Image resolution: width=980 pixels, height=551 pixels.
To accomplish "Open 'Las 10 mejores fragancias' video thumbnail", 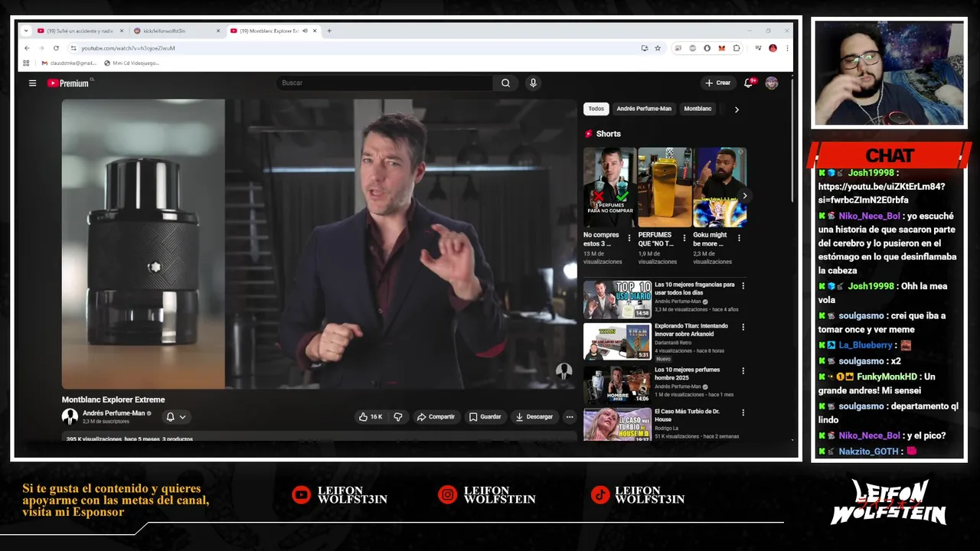I will [x=617, y=299].
